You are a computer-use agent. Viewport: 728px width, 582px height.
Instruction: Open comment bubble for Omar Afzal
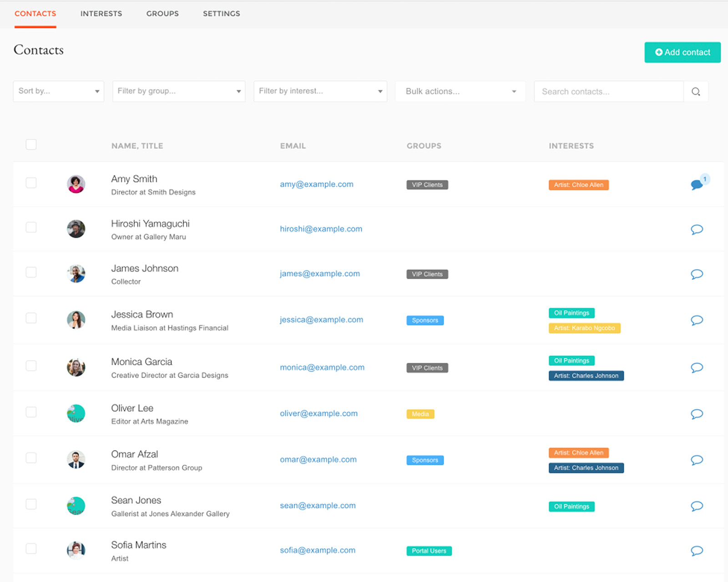[697, 460]
